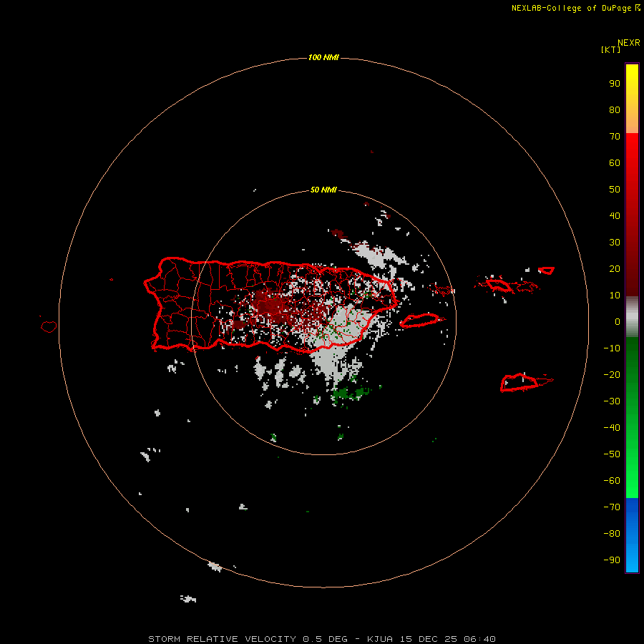The image size is (644, 644).
Task: Click the KJUA radar site identifier
Action: coord(380,639)
